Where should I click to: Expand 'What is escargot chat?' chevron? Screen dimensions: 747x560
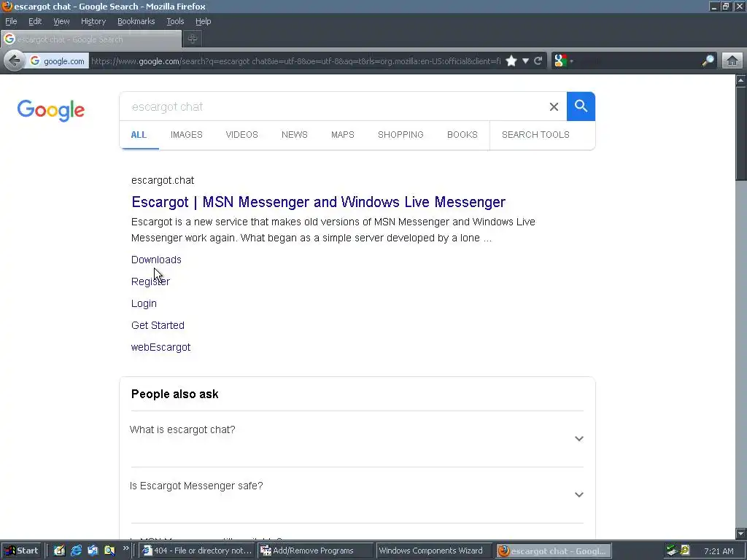578,438
